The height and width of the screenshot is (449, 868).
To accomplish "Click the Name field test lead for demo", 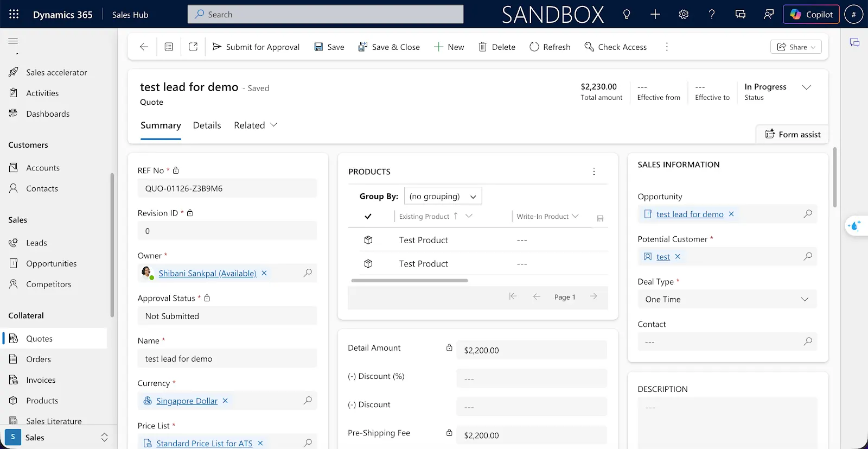I will 227,359.
